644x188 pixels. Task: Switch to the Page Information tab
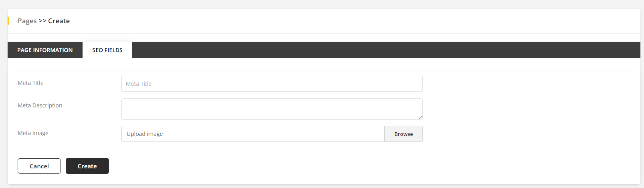click(45, 50)
